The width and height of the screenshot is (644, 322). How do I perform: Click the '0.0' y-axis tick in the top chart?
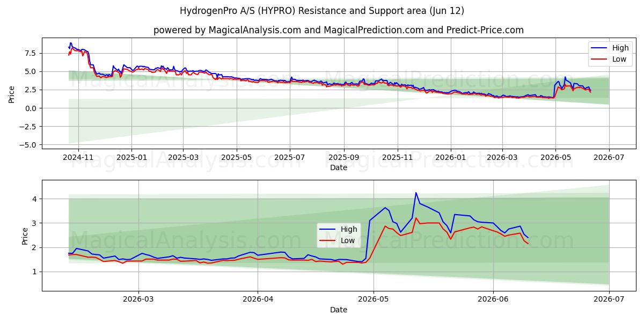pos(31,108)
